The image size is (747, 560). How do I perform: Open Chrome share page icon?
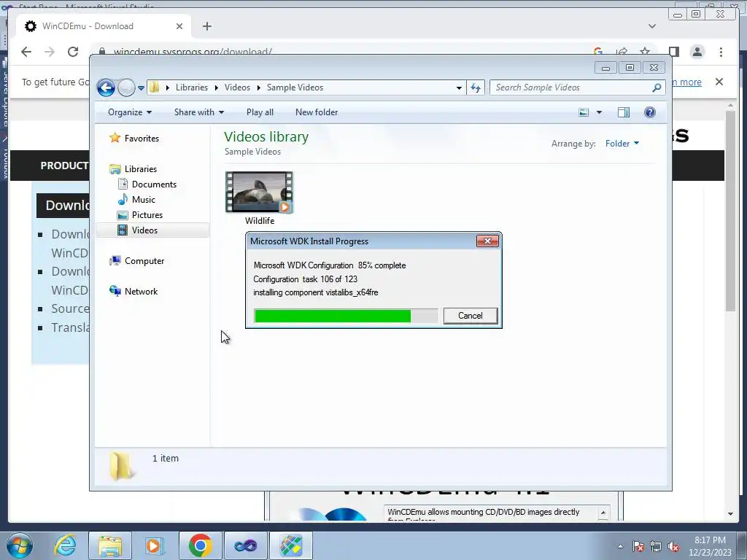(x=622, y=52)
